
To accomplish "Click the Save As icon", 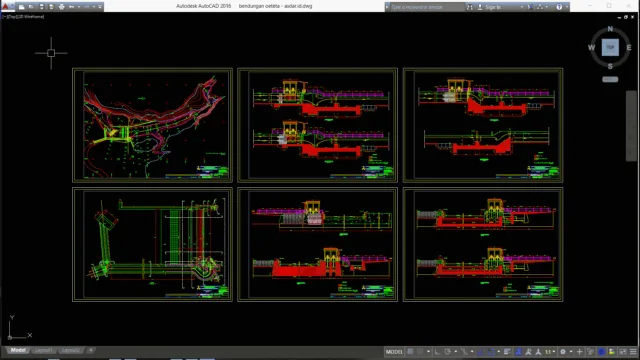I will pyautogui.click(x=51, y=7).
